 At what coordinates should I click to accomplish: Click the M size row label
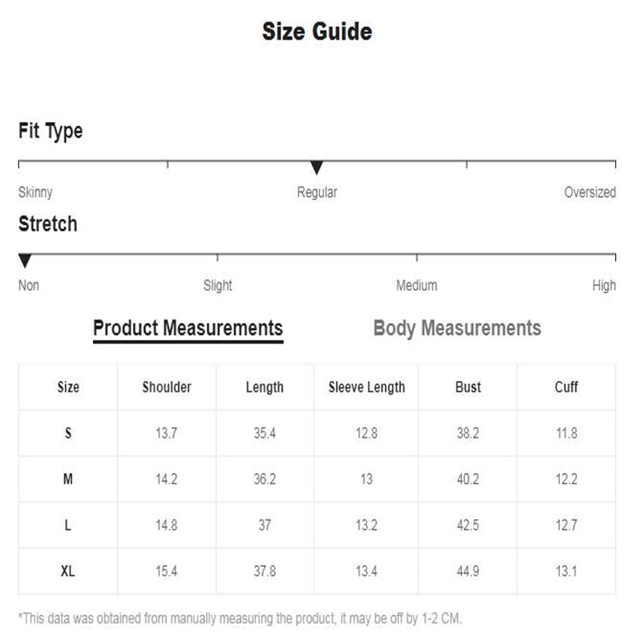click(x=68, y=479)
